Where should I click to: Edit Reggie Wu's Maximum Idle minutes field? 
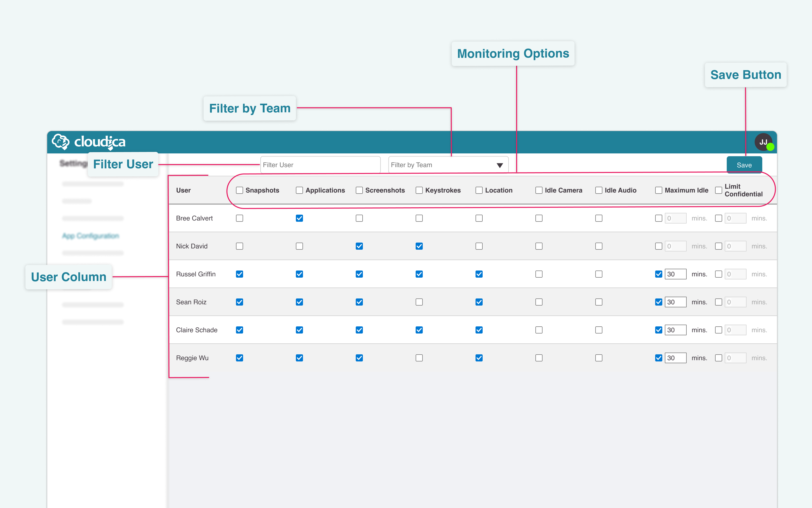tap(675, 357)
